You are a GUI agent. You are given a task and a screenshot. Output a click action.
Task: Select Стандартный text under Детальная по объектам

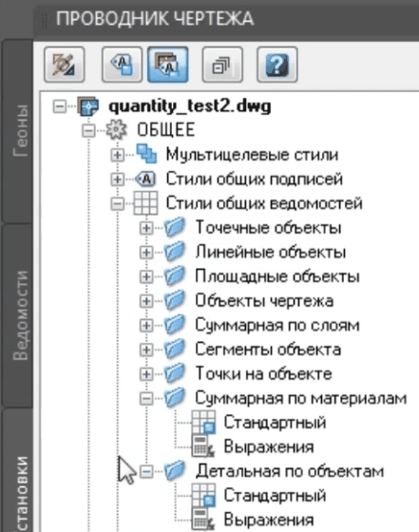(275, 496)
